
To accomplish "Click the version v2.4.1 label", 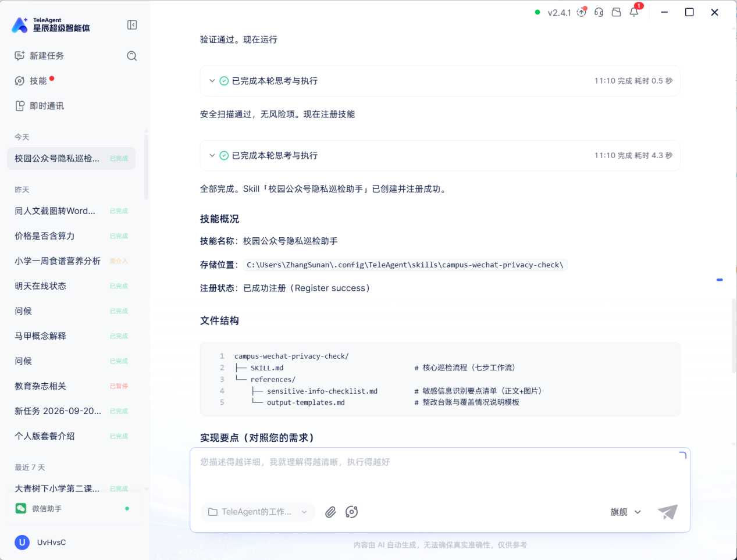I will tap(560, 13).
